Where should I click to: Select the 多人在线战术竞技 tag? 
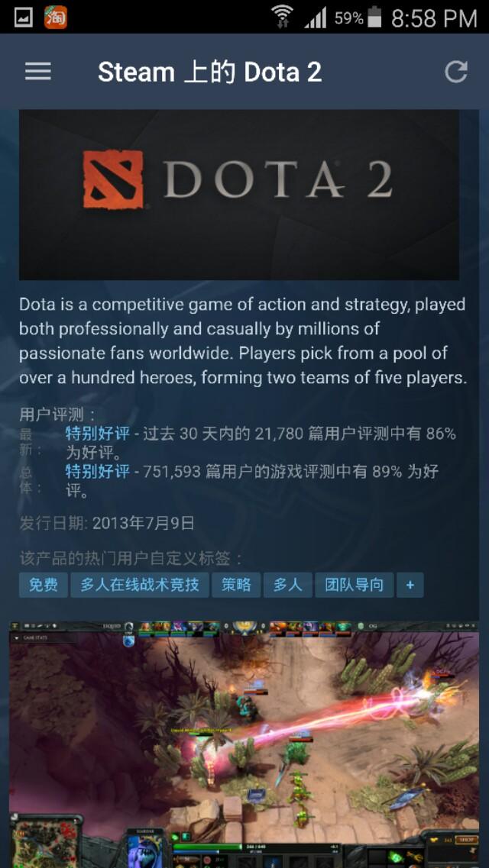[x=140, y=585]
